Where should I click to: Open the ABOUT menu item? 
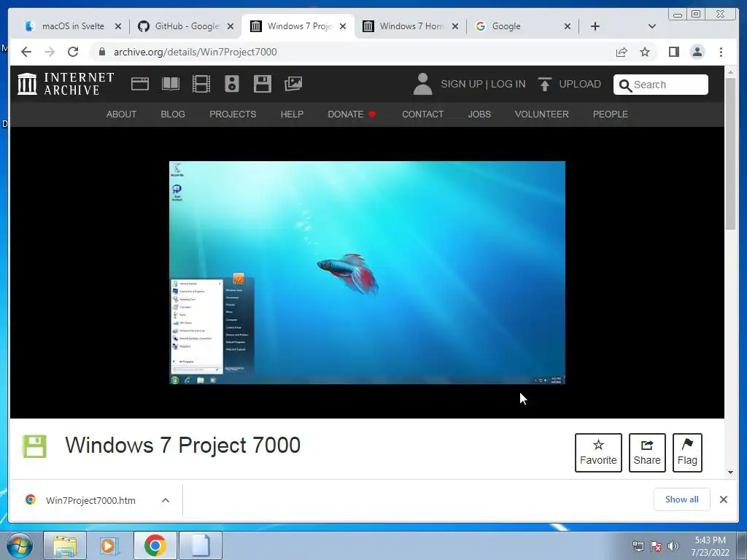[122, 114]
